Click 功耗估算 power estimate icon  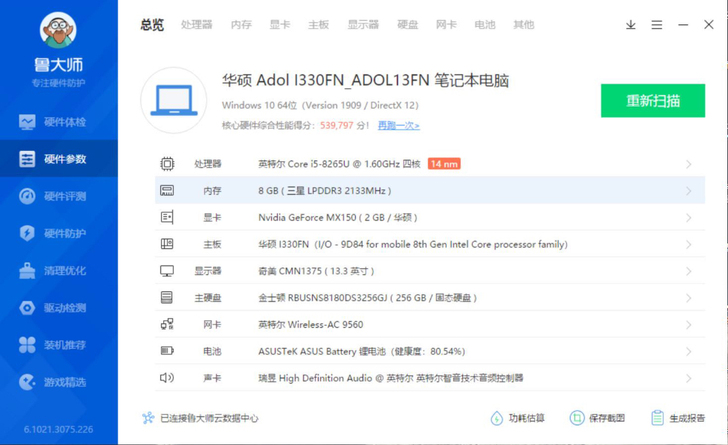[496, 418]
